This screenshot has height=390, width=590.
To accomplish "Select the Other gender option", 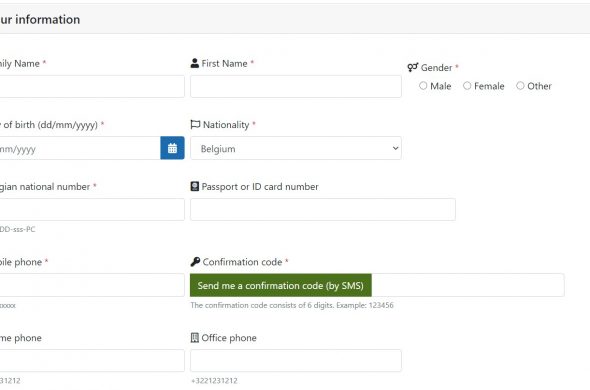I will (520, 86).
